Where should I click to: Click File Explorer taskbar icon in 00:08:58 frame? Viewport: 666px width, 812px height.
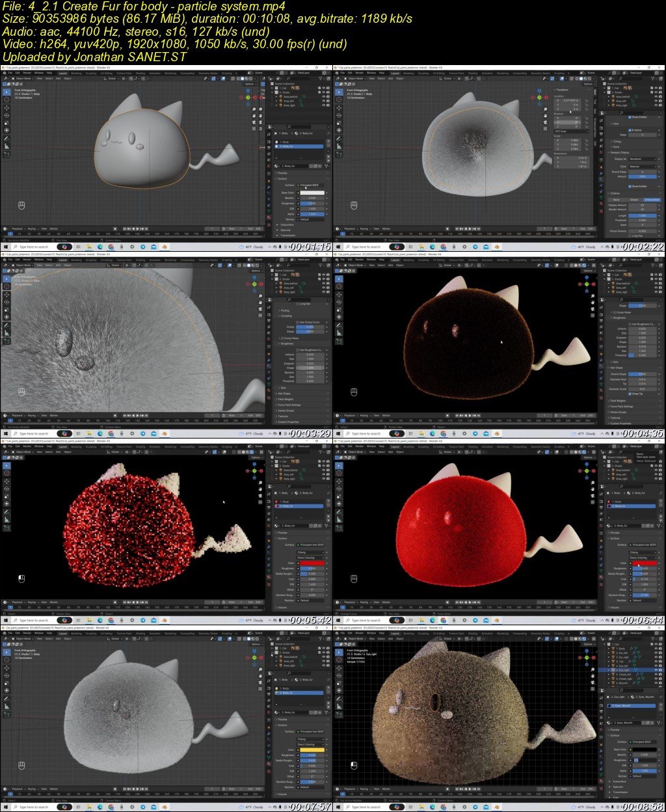click(x=421, y=807)
